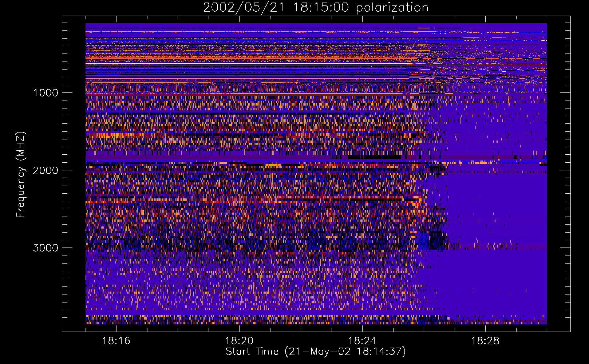Click the 18:20 time tick label
Viewport: 589px width, 364px height.
coord(239,341)
